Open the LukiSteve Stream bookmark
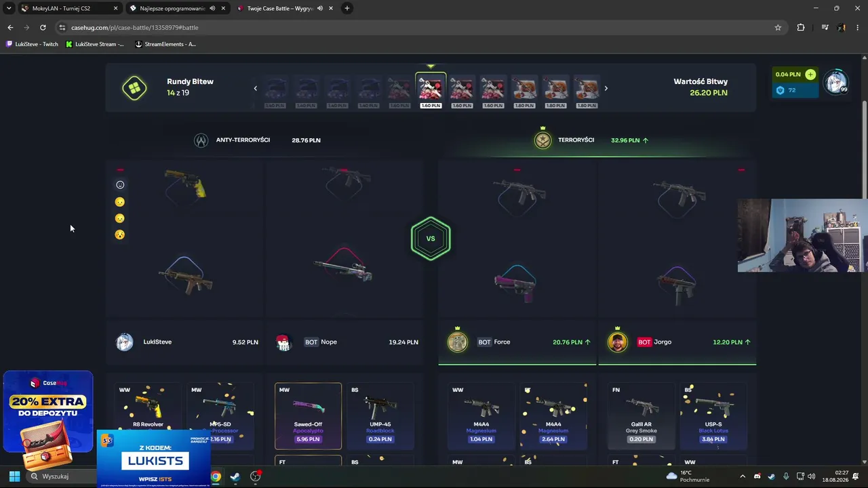Screen dimensions: 868x488 94,44
